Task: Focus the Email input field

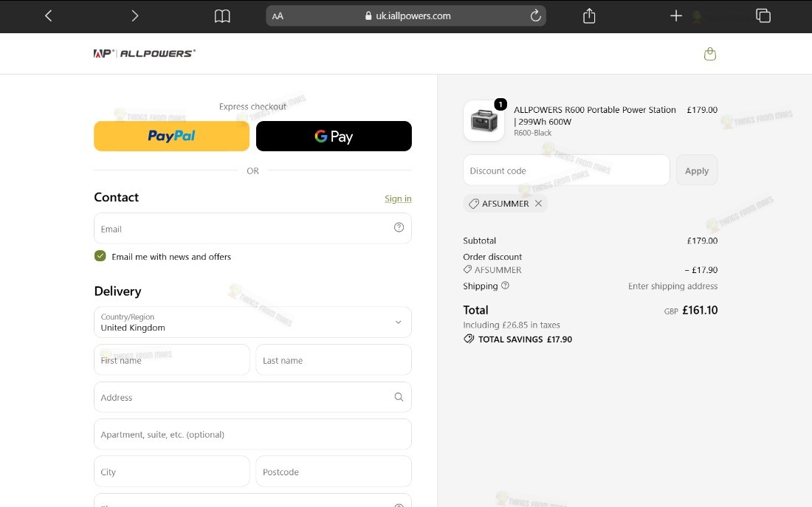Action: pos(252,228)
